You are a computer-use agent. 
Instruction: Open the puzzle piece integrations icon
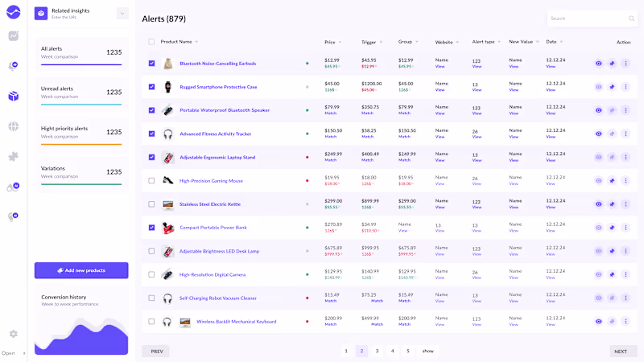tap(14, 157)
